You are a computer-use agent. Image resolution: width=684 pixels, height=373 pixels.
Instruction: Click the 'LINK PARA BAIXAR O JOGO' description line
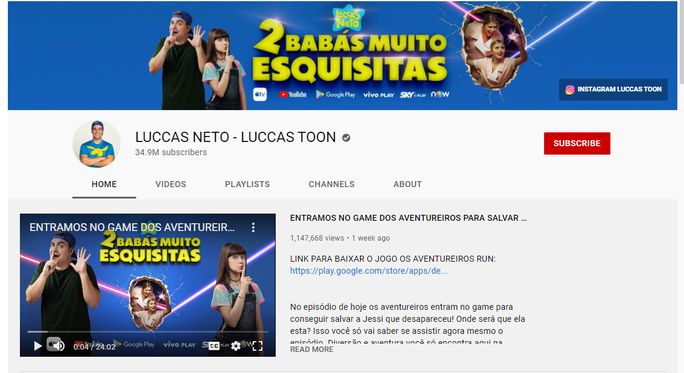point(393,259)
